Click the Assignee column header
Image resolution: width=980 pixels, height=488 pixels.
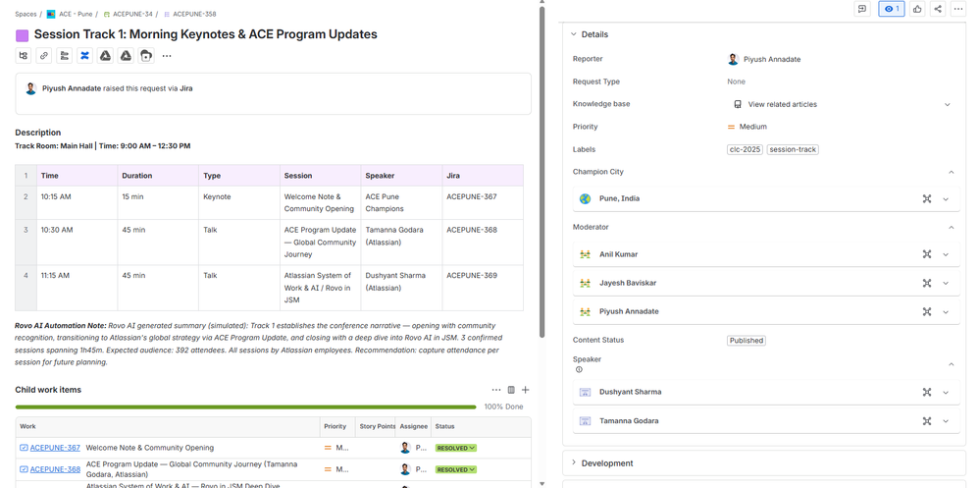pyautogui.click(x=414, y=427)
